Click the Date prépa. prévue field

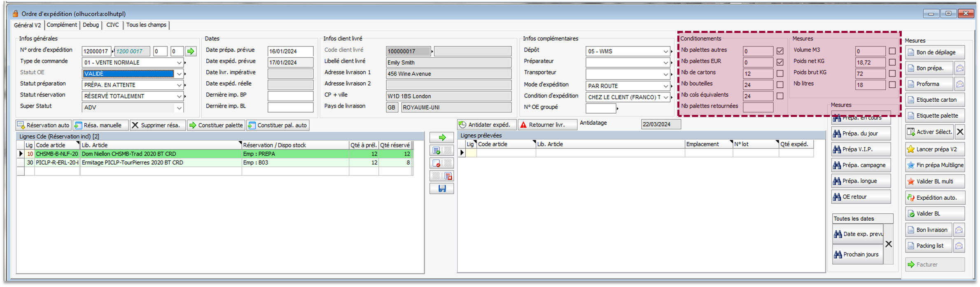tap(290, 51)
